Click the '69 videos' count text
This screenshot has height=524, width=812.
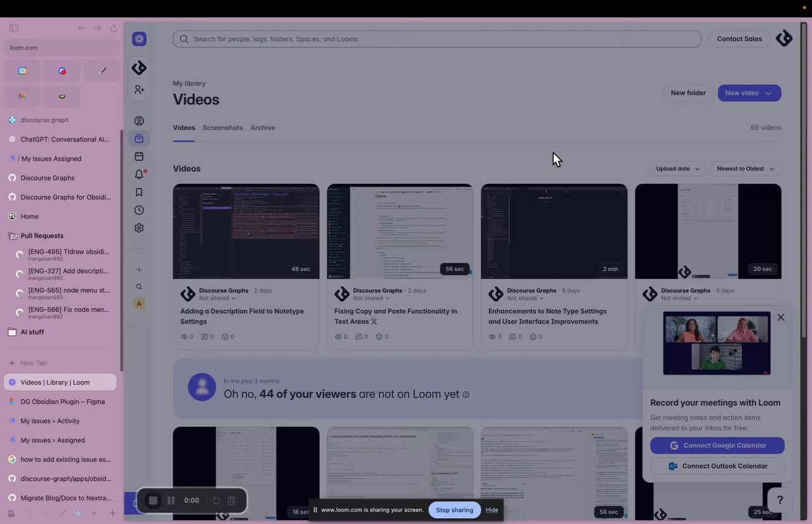click(x=766, y=128)
